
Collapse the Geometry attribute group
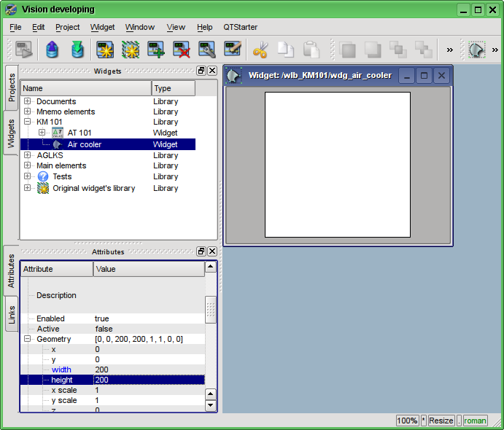pyautogui.click(x=28, y=339)
